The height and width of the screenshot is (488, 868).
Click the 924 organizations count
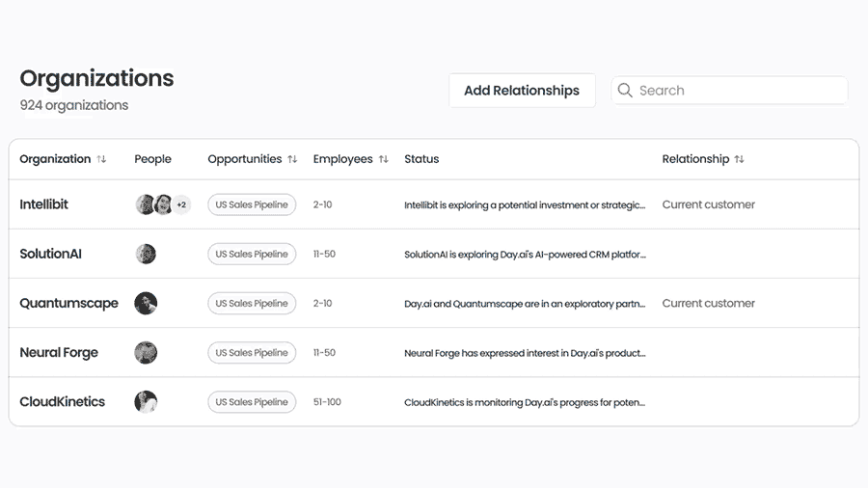pyautogui.click(x=74, y=105)
